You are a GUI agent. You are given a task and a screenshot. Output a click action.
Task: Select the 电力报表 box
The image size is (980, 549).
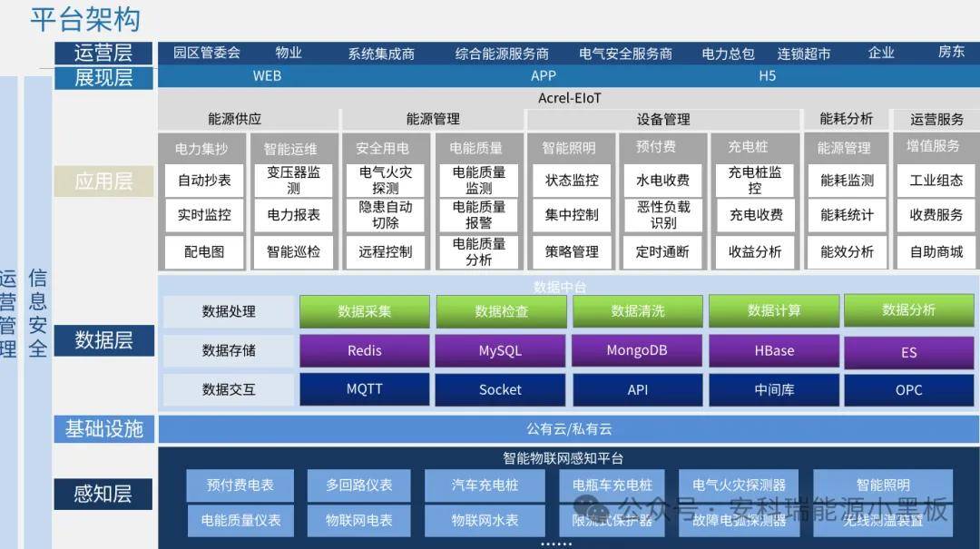(x=293, y=214)
